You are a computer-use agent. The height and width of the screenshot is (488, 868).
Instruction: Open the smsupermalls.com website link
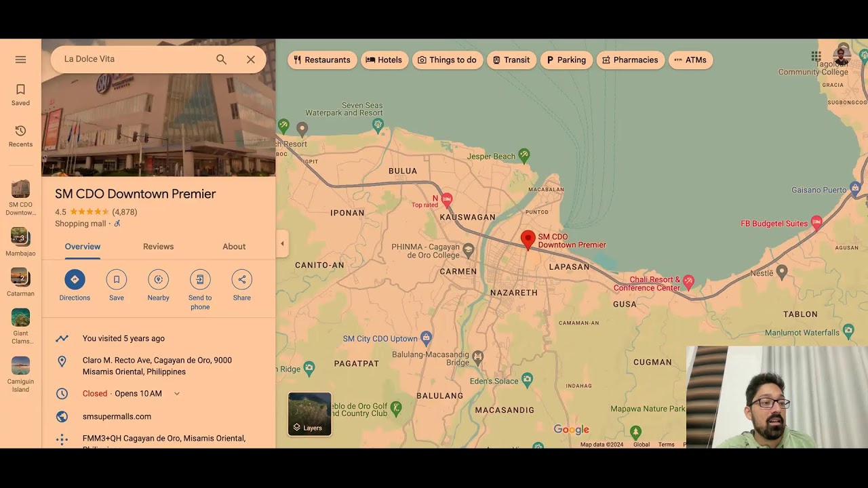click(x=117, y=416)
